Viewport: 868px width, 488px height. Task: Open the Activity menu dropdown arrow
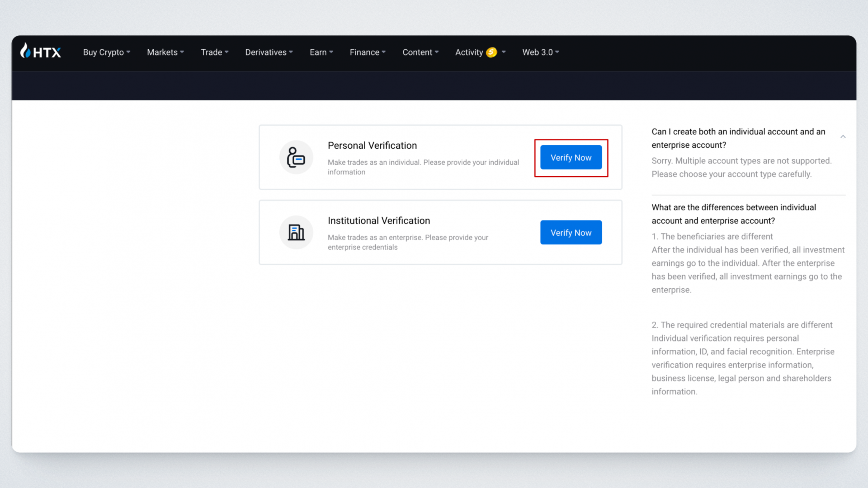point(504,52)
